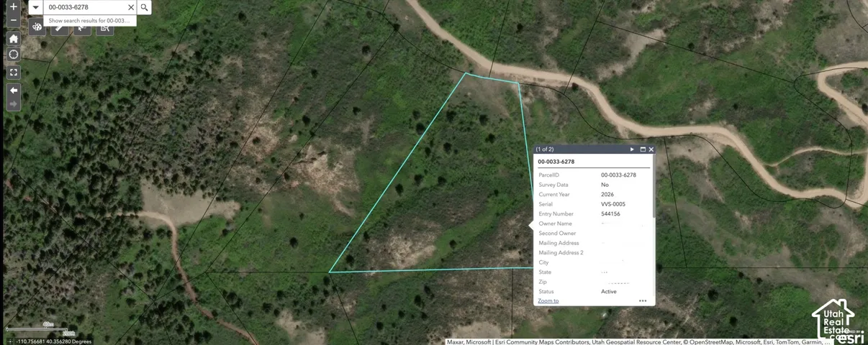Open the measure ruler tool
868x345 pixels.
60,27
